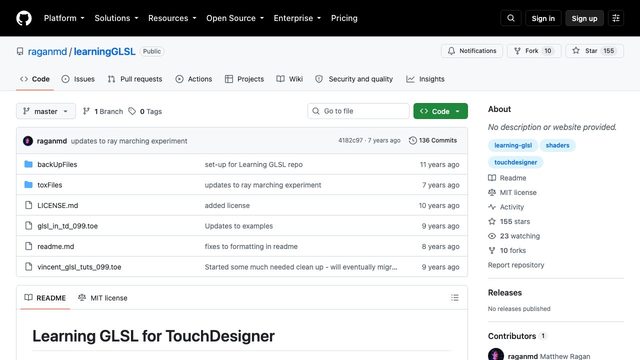This screenshot has height=360, width=640.
Task: Open the touchdesigner topic tag
Action: point(516,162)
